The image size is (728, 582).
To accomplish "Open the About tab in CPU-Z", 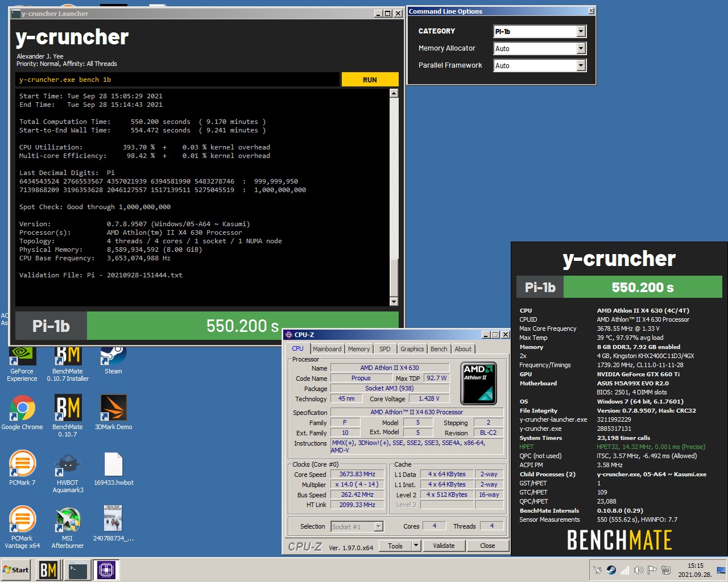I will click(463, 349).
